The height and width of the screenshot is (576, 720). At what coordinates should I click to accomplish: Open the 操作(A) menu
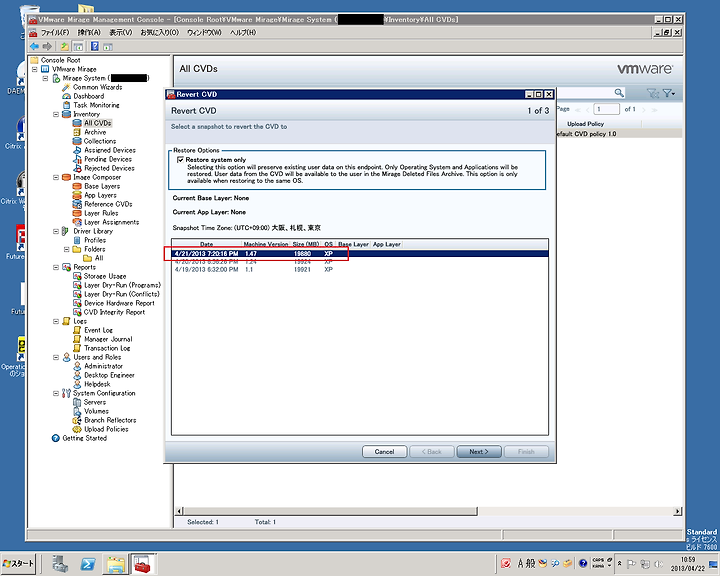point(89,33)
